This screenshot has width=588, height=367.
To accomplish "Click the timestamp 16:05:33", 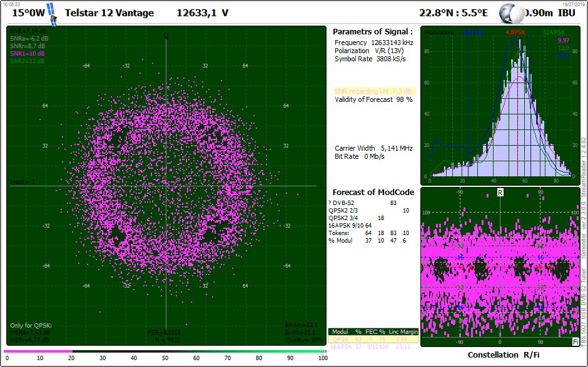I will pos(11,4).
